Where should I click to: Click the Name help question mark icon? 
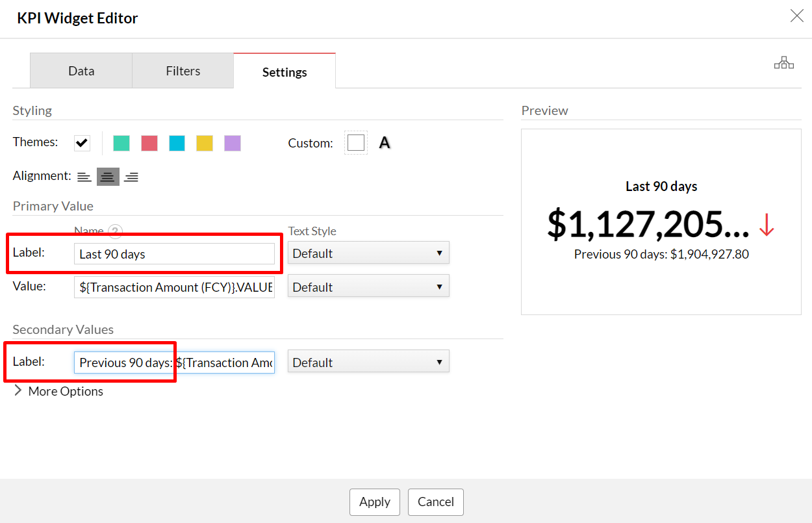[115, 231]
